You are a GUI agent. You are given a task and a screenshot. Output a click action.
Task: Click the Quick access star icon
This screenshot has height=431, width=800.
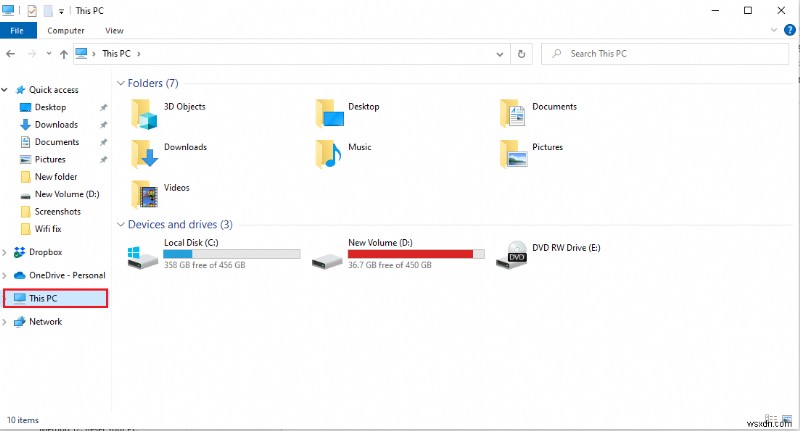(20, 90)
